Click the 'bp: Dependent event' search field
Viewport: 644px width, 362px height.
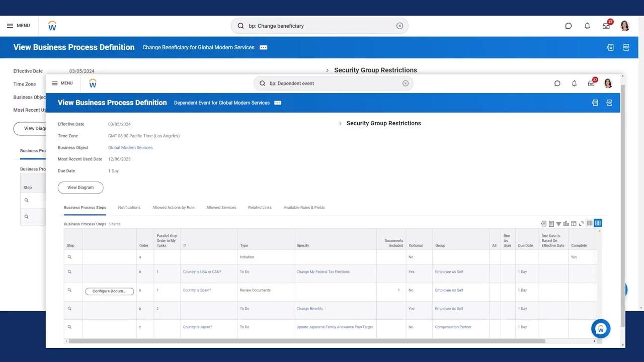click(x=333, y=83)
